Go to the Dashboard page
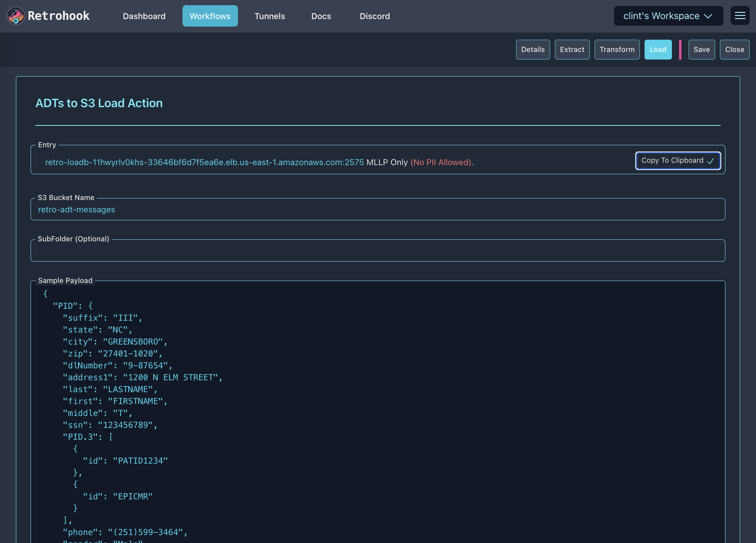Image resolution: width=756 pixels, height=543 pixels. [x=144, y=16]
